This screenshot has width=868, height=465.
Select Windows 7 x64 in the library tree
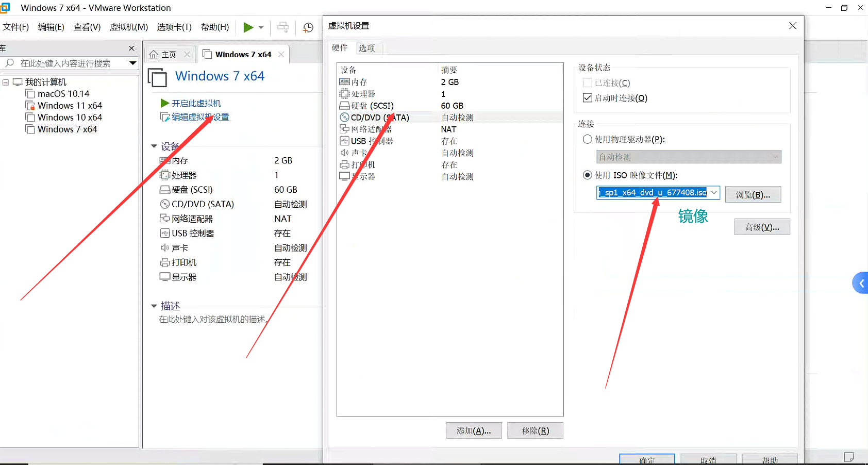click(x=67, y=129)
